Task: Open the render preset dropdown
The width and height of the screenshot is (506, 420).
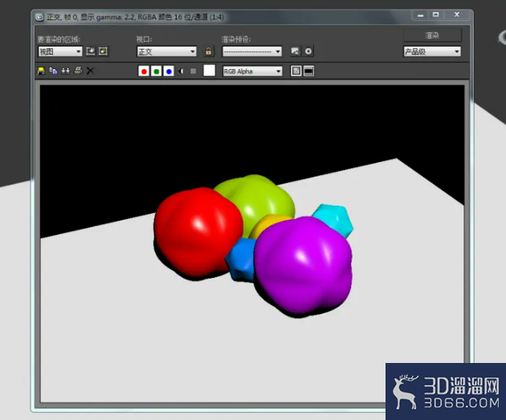Action: click(252, 51)
